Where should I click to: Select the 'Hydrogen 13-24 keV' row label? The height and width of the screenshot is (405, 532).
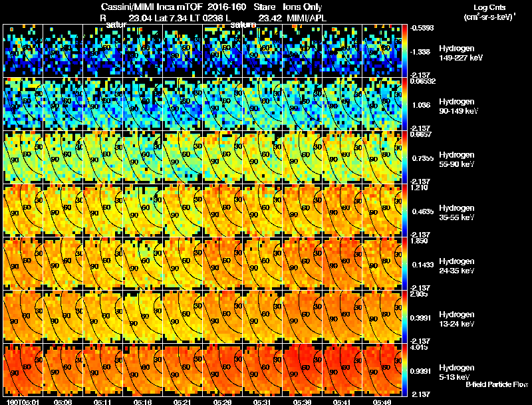(x=457, y=319)
